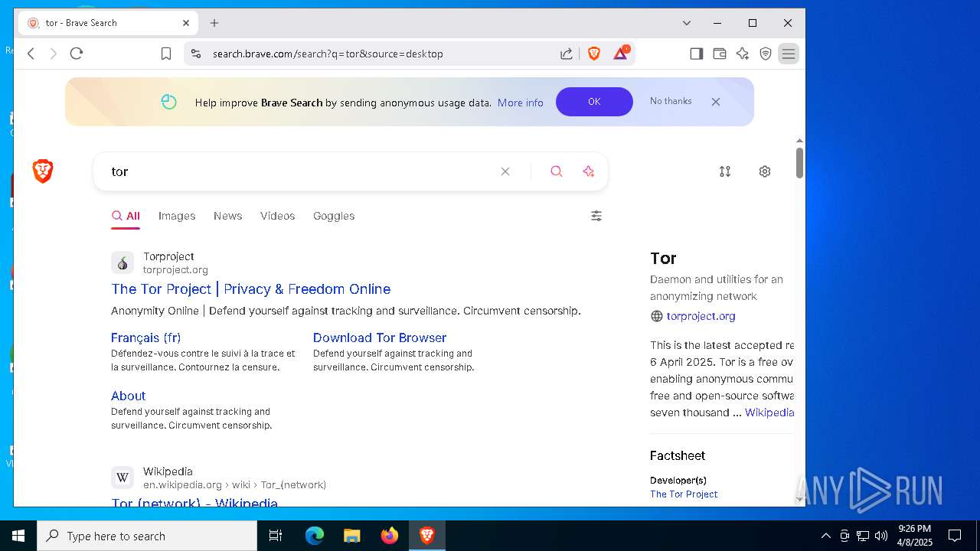This screenshot has width=980, height=551.
Task: Open the Brave Wallet
Action: [x=720, y=54]
